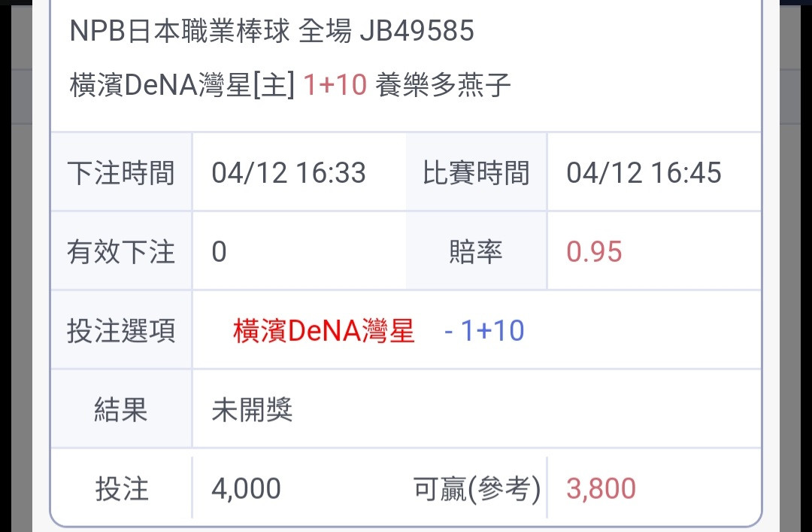Select the 橫濱DeNA灣星[主] team name in header
Screen dimensions: 812x532
coord(182,84)
